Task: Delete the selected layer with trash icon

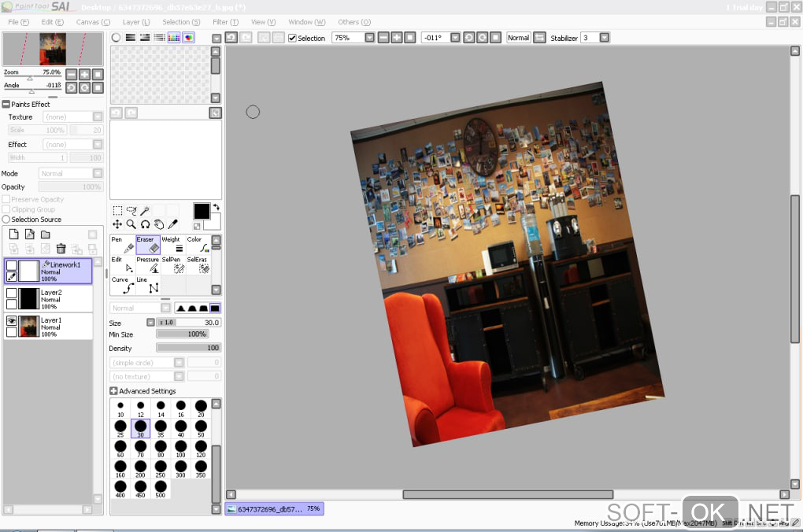Action: click(61, 249)
